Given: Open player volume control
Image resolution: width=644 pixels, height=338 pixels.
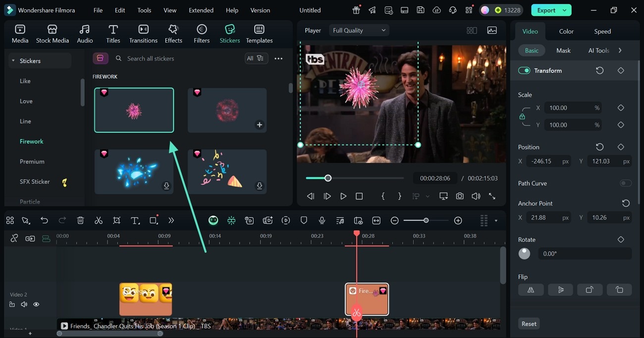Looking at the screenshot, I should (476, 196).
